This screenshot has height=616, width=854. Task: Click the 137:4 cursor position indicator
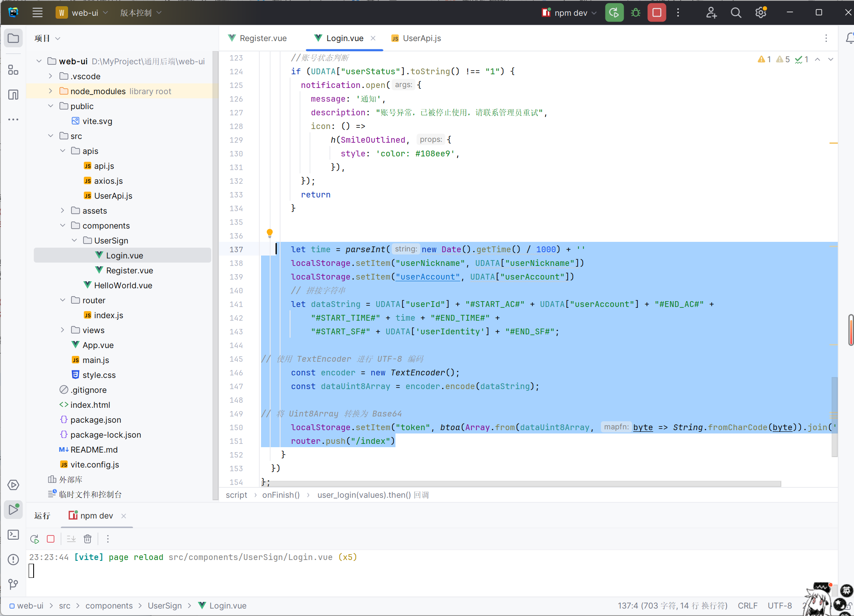point(672,606)
